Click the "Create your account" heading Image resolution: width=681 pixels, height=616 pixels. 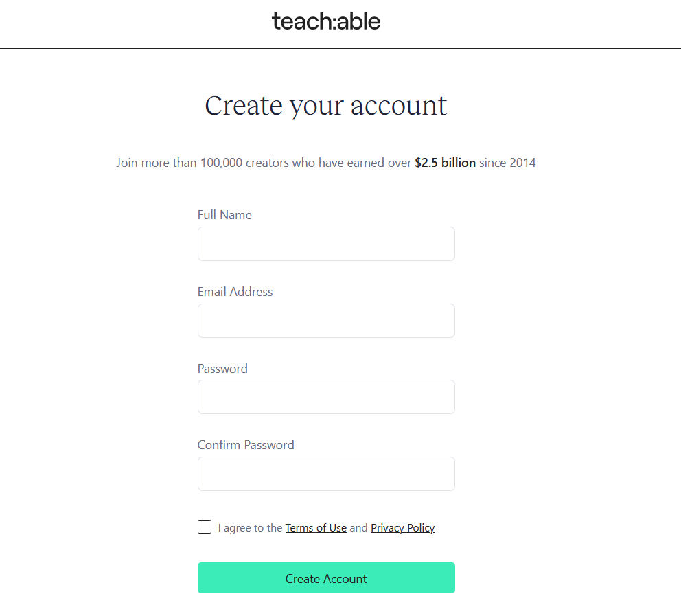(326, 106)
